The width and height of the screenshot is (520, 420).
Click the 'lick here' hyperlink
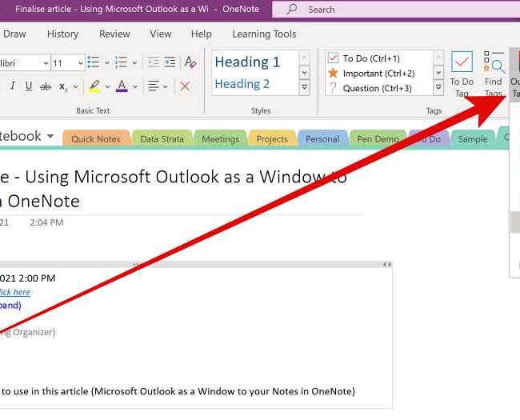15,292
